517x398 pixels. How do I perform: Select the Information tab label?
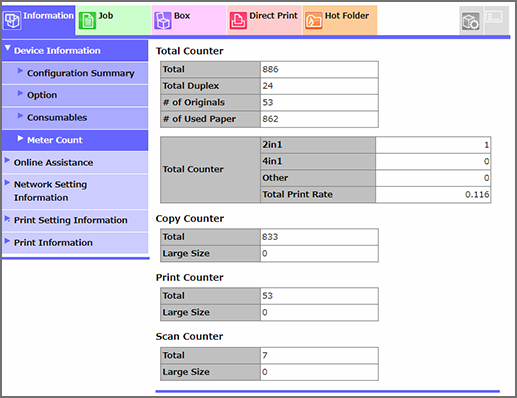pos(48,16)
